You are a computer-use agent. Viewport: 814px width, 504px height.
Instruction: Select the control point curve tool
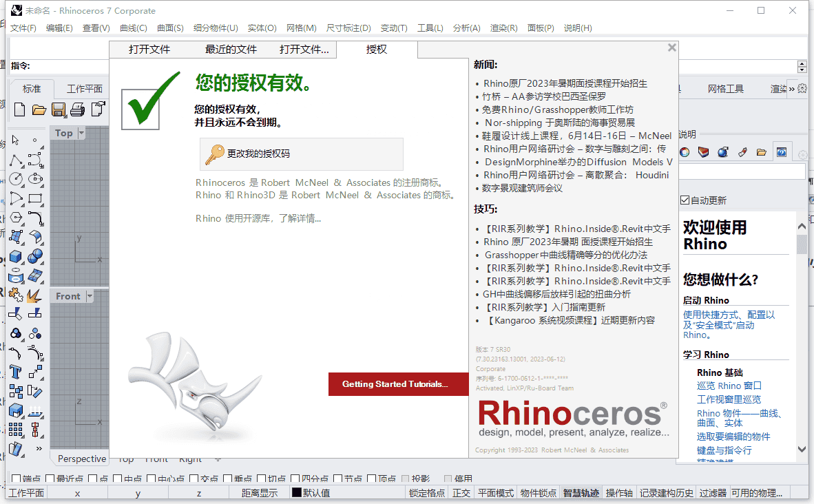(x=35, y=160)
